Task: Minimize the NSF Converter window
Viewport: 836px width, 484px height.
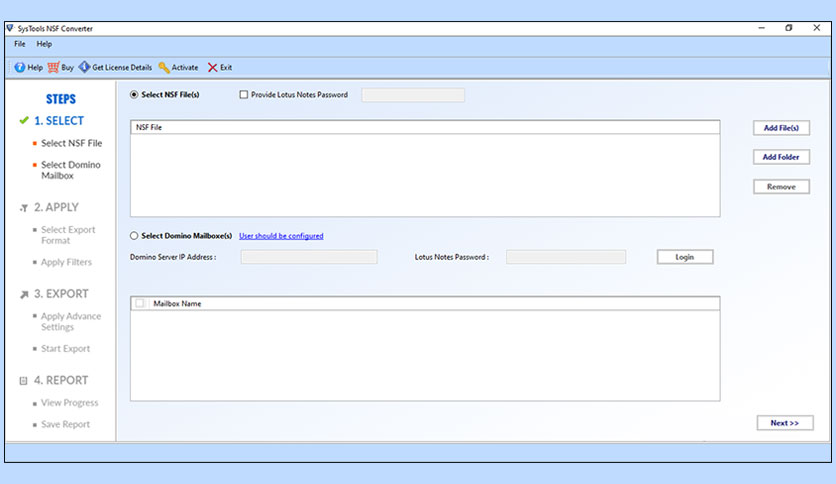Action: [x=761, y=28]
